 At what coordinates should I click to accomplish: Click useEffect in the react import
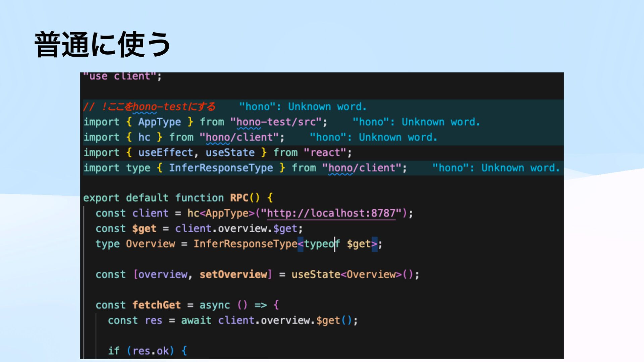[166, 153]
